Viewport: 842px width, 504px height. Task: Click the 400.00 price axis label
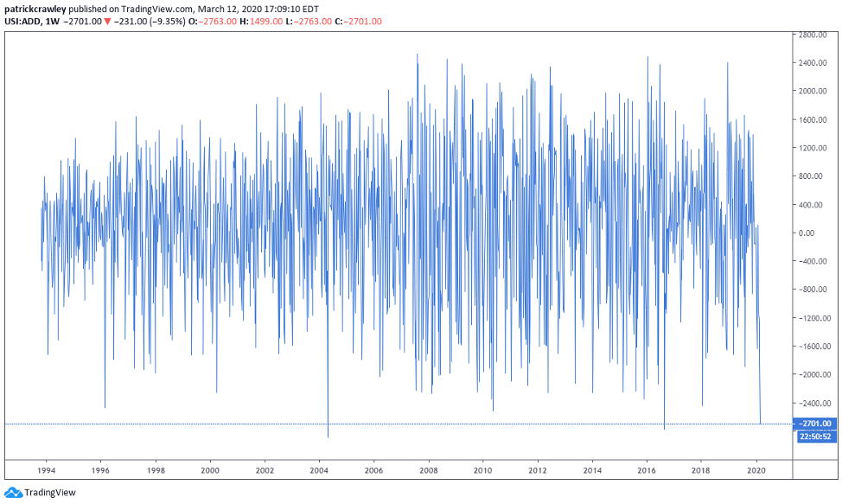pyautogui.click(x=811, y=205)
